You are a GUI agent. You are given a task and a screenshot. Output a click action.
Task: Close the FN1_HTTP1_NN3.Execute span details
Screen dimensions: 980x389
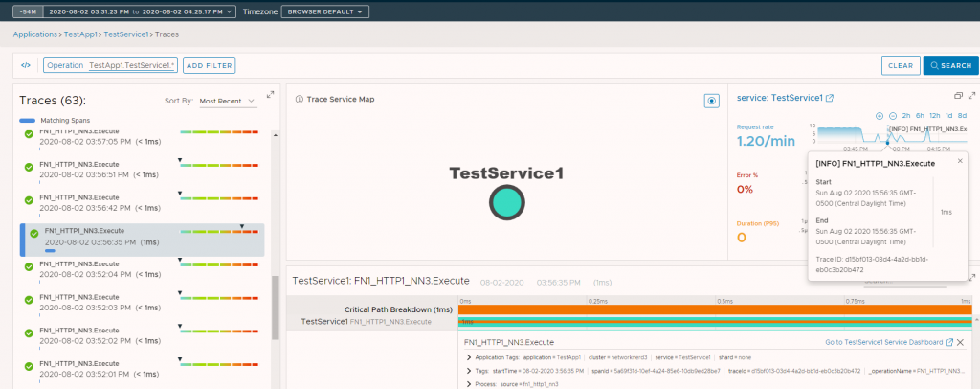coord(960,342)
